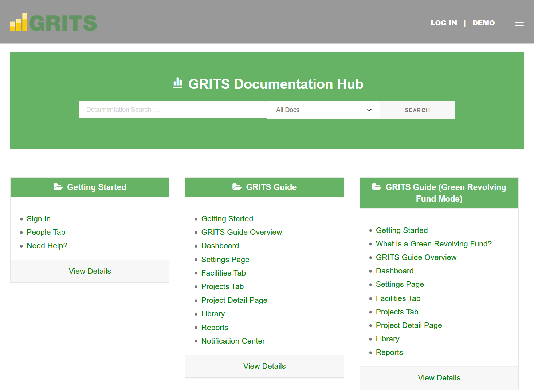Open What is a Green Revolving Fund? article
534x392 pixels.
tap(434, 244)
